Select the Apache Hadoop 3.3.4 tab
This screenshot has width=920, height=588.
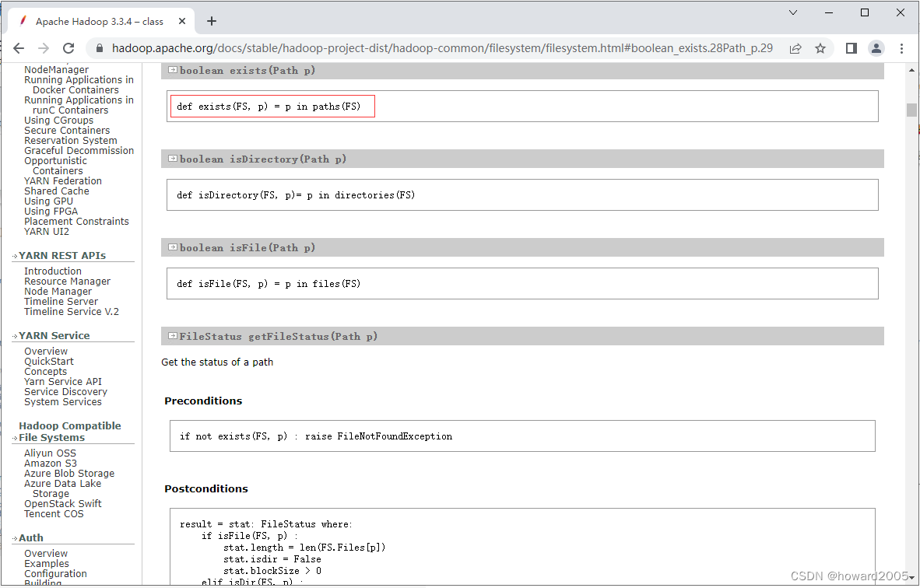[x=99, y=21]
